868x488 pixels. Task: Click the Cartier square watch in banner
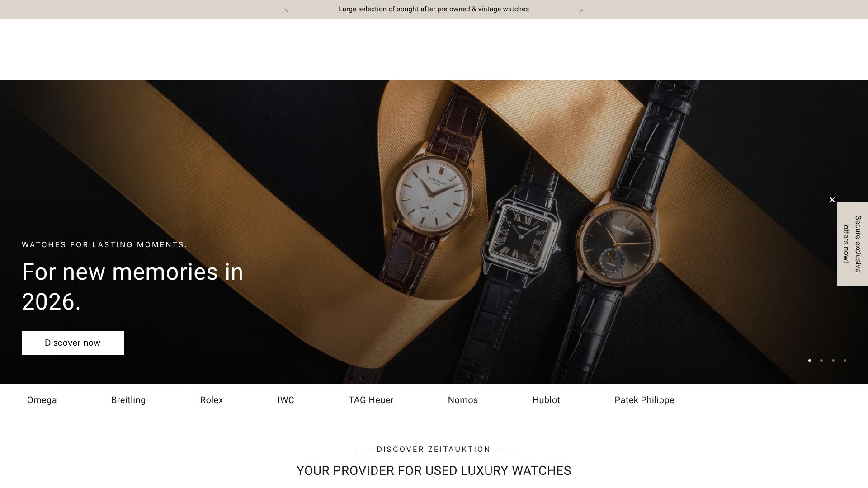[x=522, y=236]
